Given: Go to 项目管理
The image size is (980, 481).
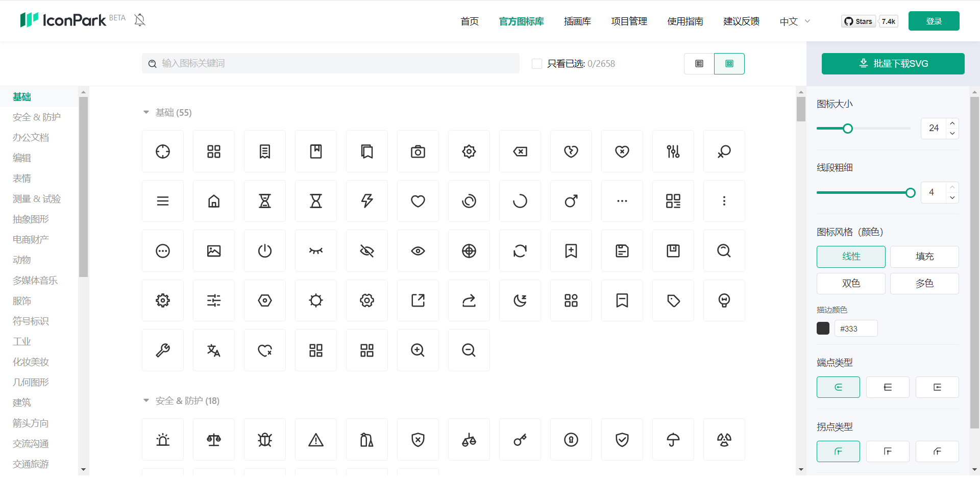Looking at the screenshot, I should pos(629,21).
